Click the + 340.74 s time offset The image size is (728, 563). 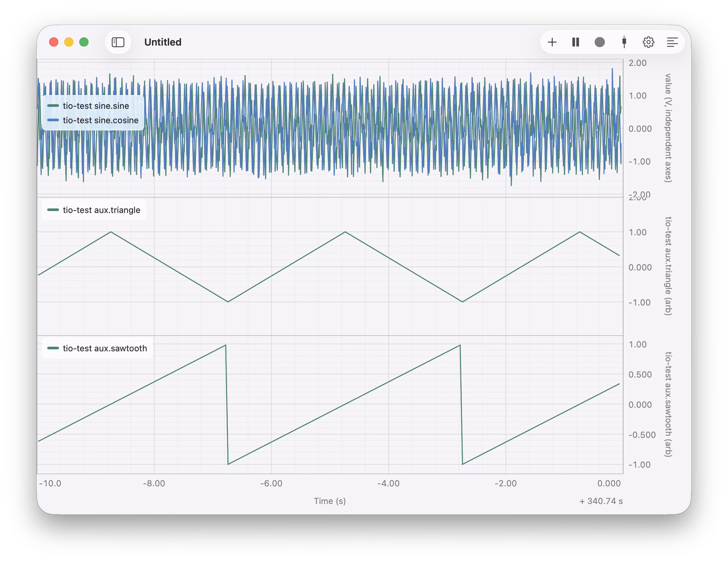click(601, 501)
